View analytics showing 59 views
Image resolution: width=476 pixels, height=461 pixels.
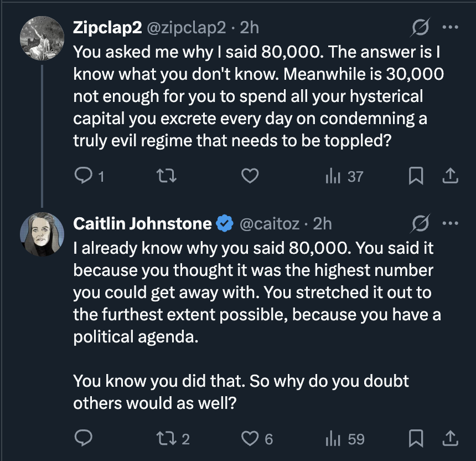[x=345, y=439]
